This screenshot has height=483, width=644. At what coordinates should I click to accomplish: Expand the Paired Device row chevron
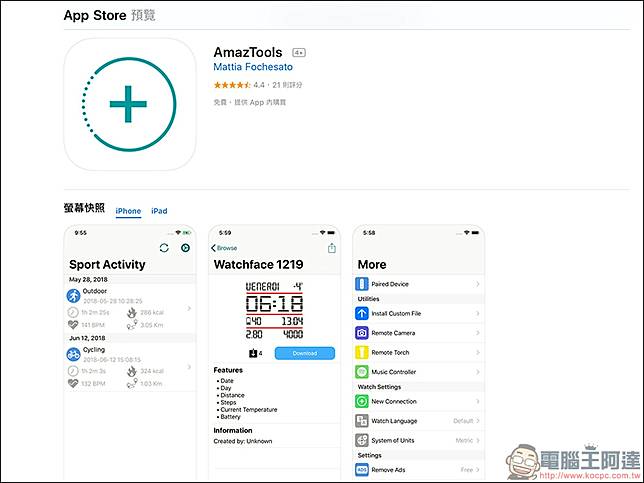point(477,284)
